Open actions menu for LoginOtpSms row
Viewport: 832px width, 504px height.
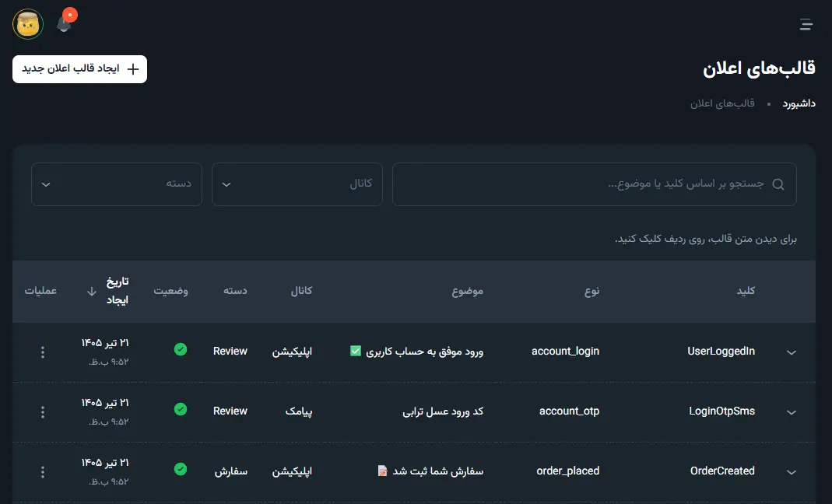(x=43, y=412)
